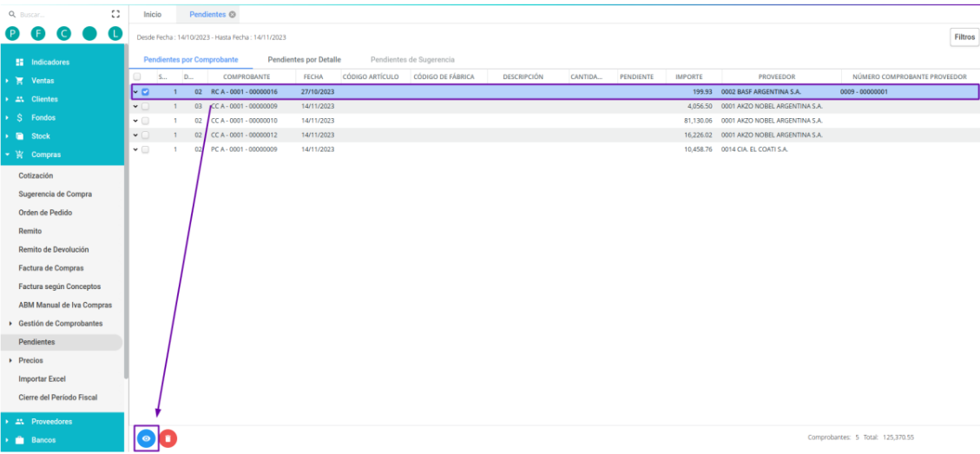Select Pendientes in the sidebar
Viewport: 980px width, 454px height.
coord(62,342)
